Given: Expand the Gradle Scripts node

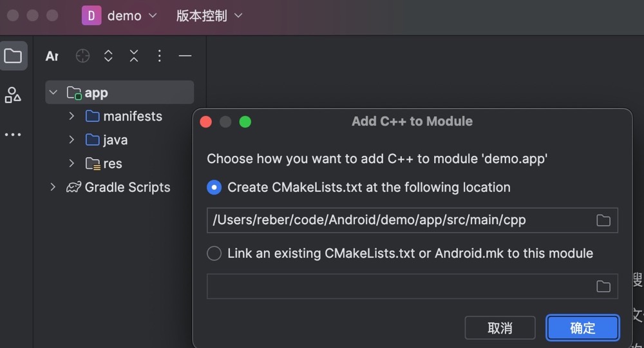Looking at the screenshot, I should click(53, 188).
